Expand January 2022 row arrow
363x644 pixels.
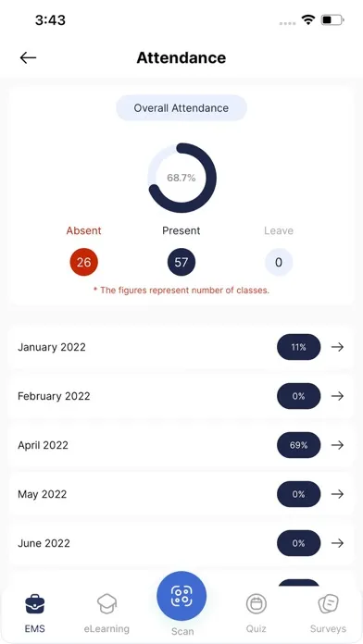click(x=337, y=347)
